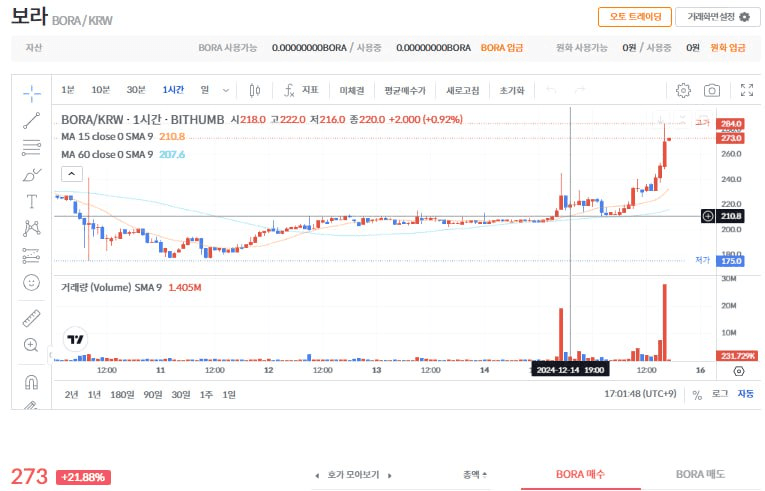Toggle 자동 auto scale
This screenshot has height=491, width=765.
point(745,394)
